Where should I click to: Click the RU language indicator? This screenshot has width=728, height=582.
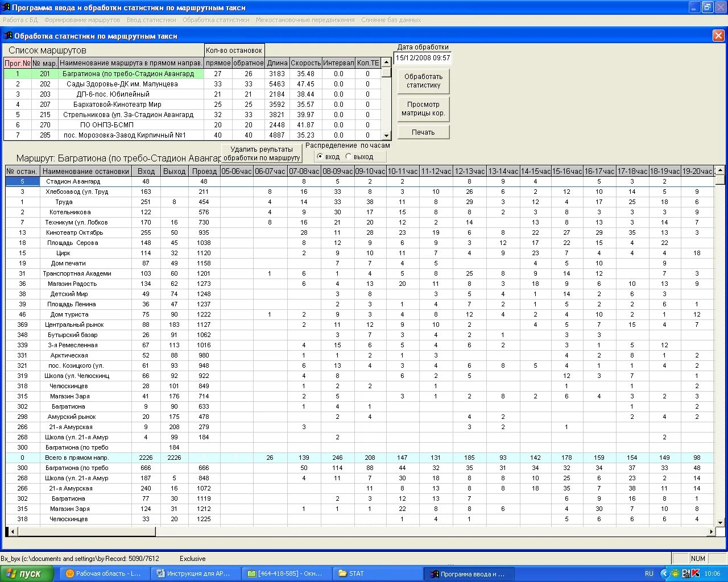pos(649,573)
